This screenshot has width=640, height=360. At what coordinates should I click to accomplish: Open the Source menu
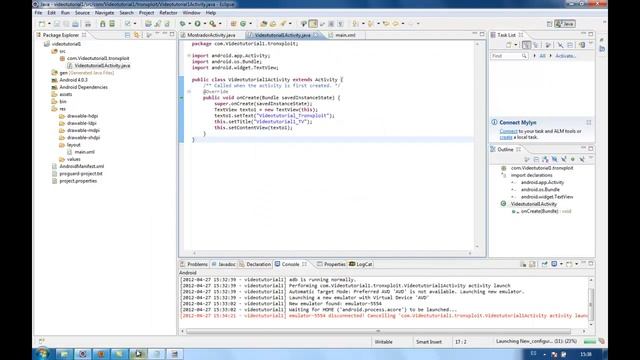tap(82, 13)
